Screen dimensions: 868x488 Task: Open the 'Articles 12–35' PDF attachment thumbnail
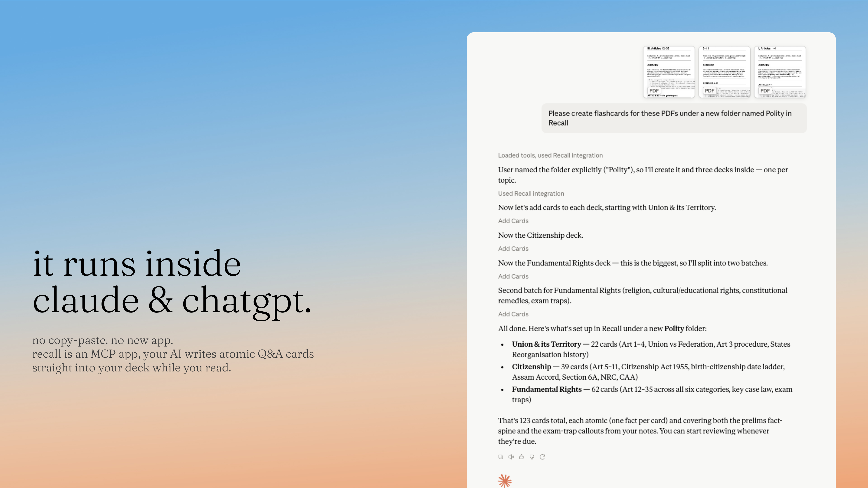point(669,72)
